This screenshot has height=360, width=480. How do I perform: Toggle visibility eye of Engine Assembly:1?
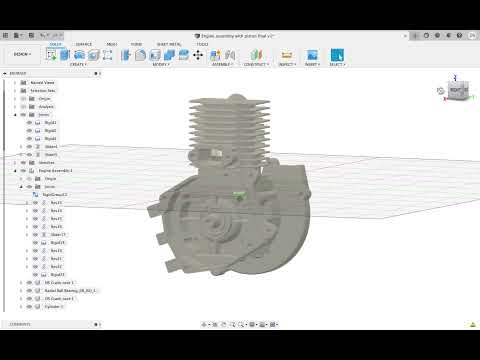(x=23, y=171)
